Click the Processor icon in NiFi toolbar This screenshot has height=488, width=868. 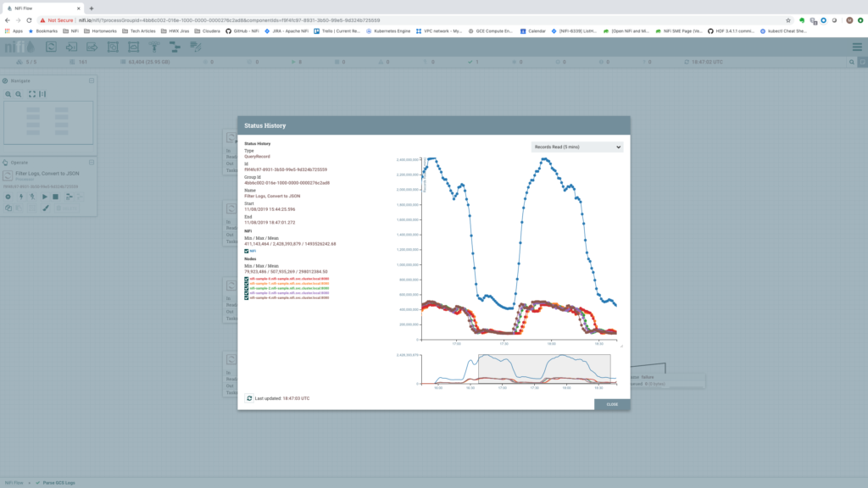(x=52, y=47)
